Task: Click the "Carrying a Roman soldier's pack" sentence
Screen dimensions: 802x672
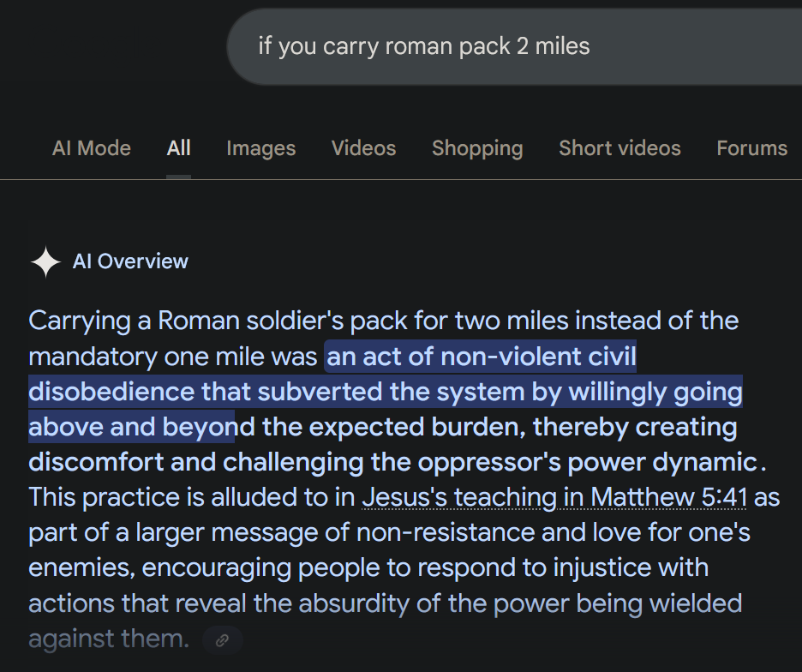Action: point(214,321)
